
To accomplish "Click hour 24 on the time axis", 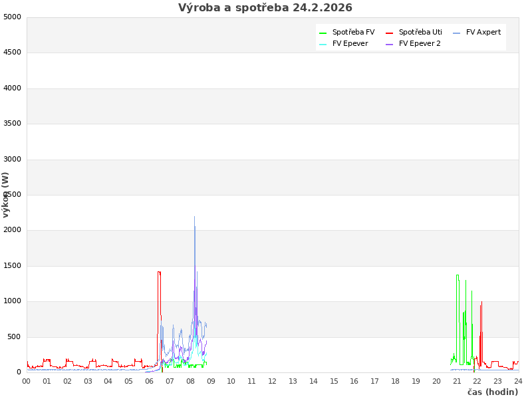I will [x=518, y=381].
